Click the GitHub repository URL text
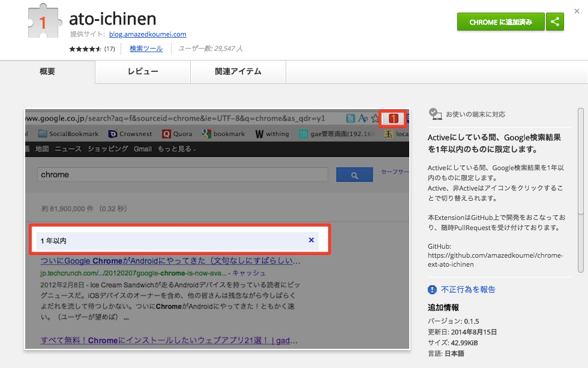The width and height of the screenshot is (588, 368). 495,260
